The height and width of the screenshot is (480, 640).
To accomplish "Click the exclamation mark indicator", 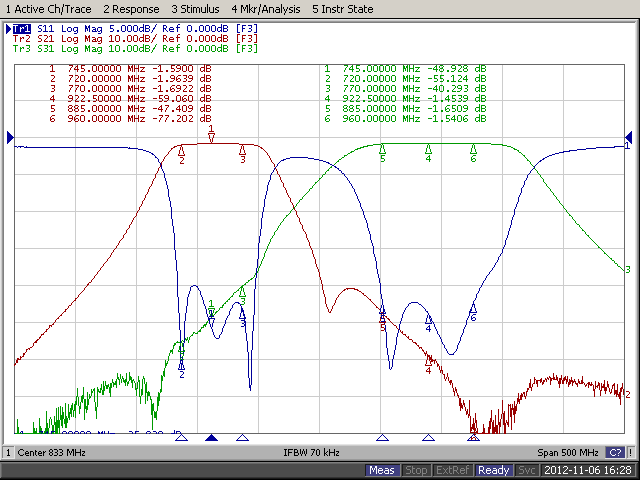I will point(630,452).
